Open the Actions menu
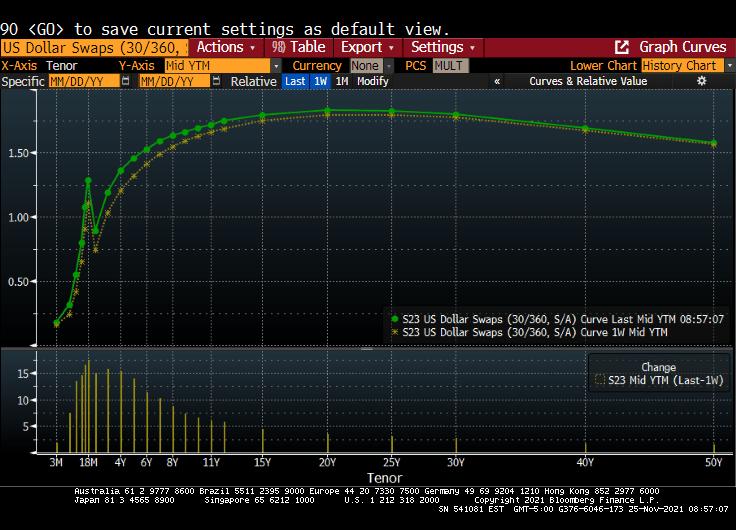Image resolution: width=736 pixels, height=530 pixels. click(225, 47)
